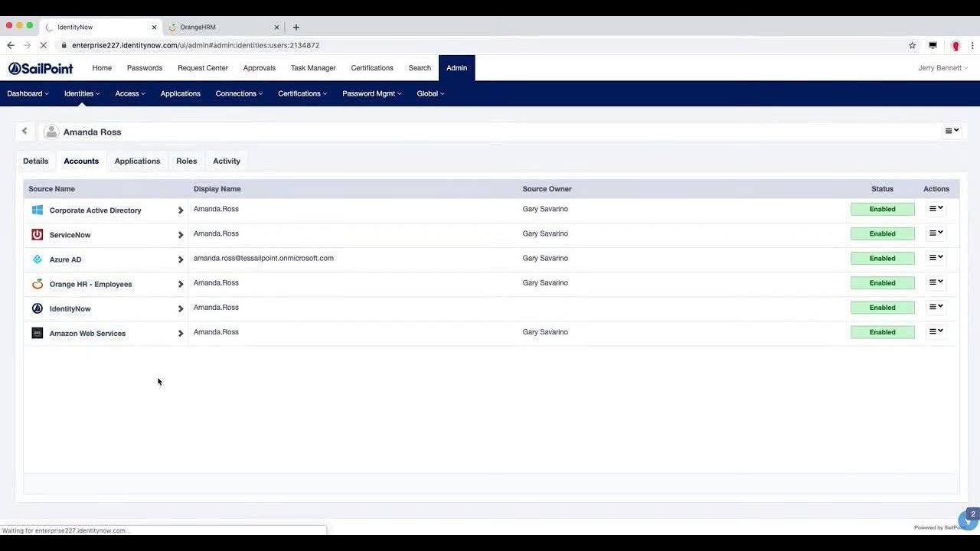Close the OrangeHRM browser tab
Viewport: 980px width, 551px height.
coord(276,27)
